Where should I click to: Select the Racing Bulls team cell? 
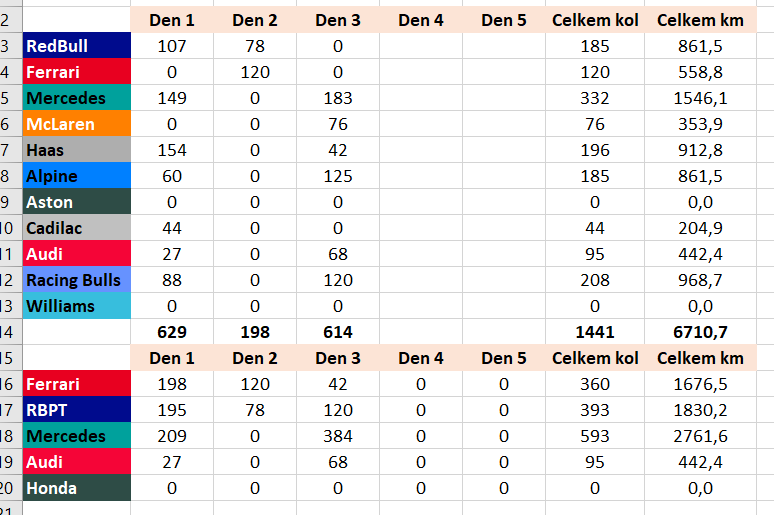click(x=76, y=280)
